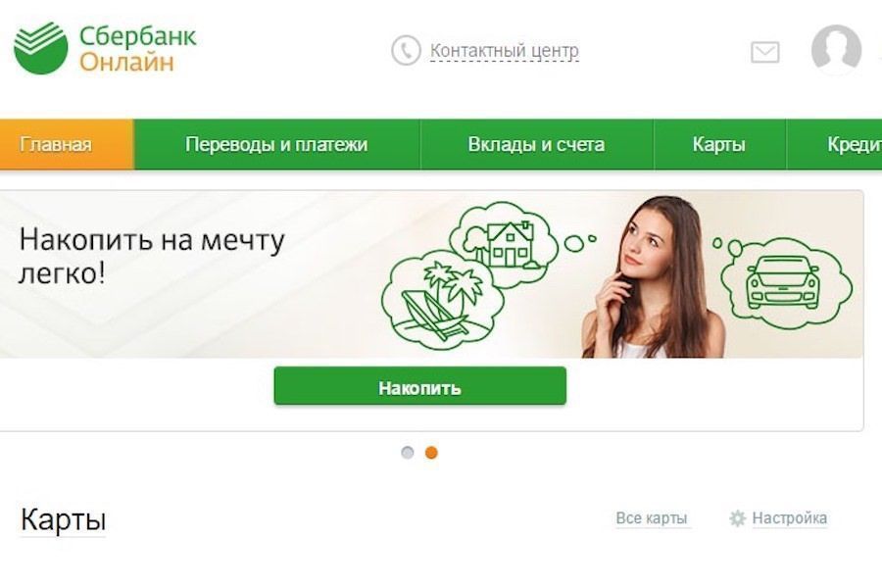Follow the Все карты link
The width and height of the screenshot is (882, 588).
pyautogui.click(x=652, y=518)
